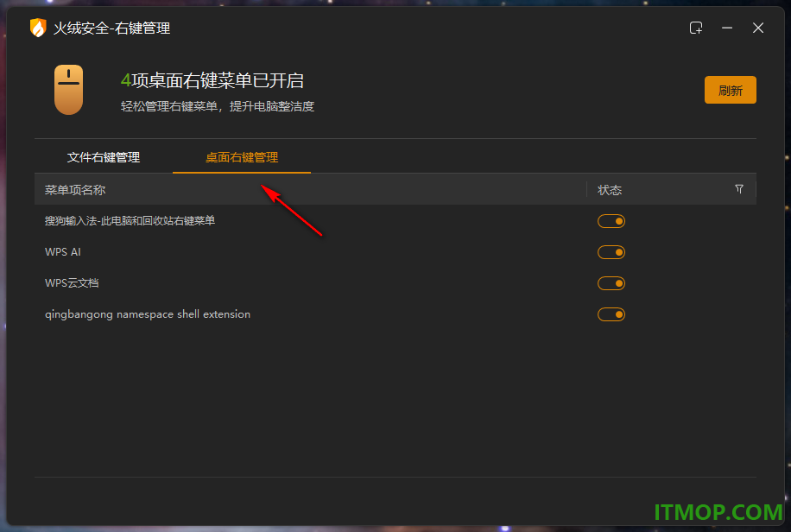The width and height of the screenshot is (791, 532).
Task: Turn off the WPS AI toggle
Action: [611, 252]
